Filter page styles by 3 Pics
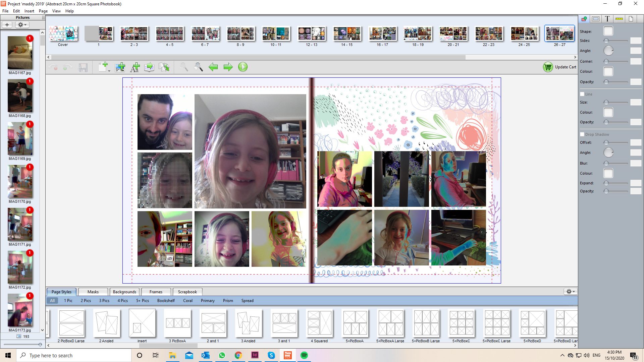644x362 pixels. pos(104,301)
